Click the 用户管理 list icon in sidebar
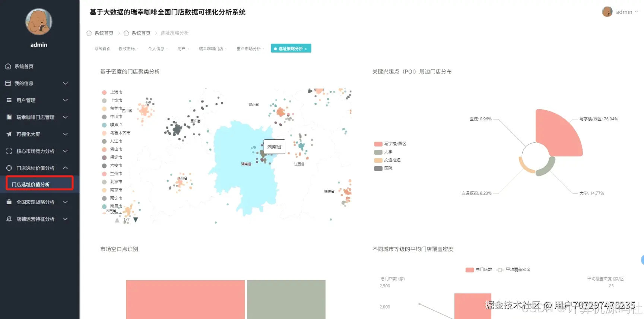Image resolution: width=644 pixels, height=319 pixels. [x=9, y=100]
